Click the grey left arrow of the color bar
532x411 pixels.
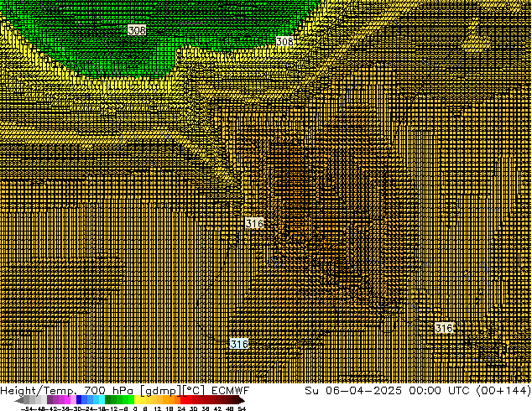[x=18, y=400]
